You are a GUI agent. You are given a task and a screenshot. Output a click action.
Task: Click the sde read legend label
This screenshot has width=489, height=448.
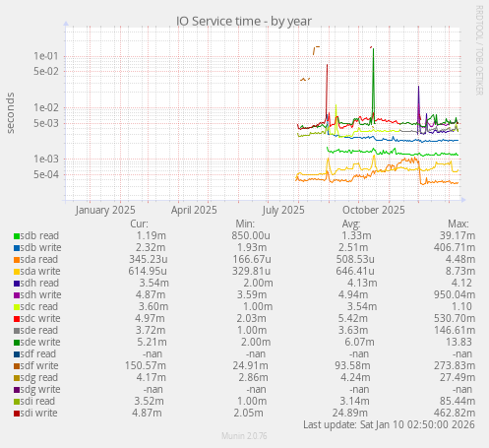39,330
